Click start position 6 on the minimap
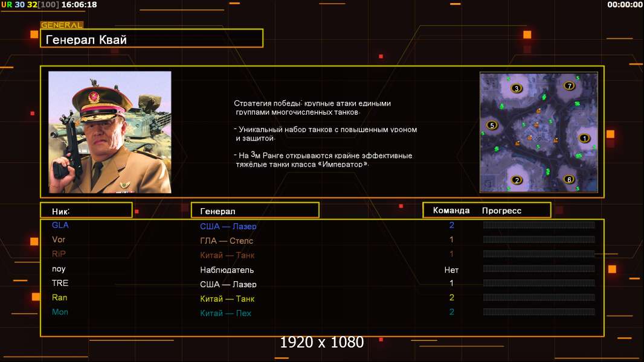644x362 pixels. (x=569, y=179)
